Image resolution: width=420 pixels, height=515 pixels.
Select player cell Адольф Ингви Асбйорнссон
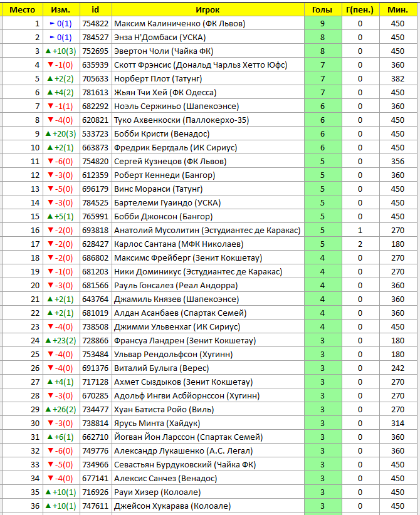tap(208, 396)
